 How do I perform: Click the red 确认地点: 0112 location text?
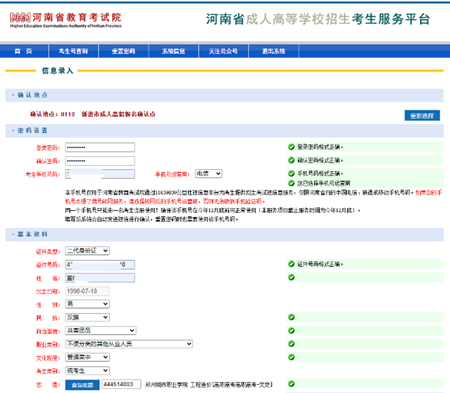(x=93, y=114)
